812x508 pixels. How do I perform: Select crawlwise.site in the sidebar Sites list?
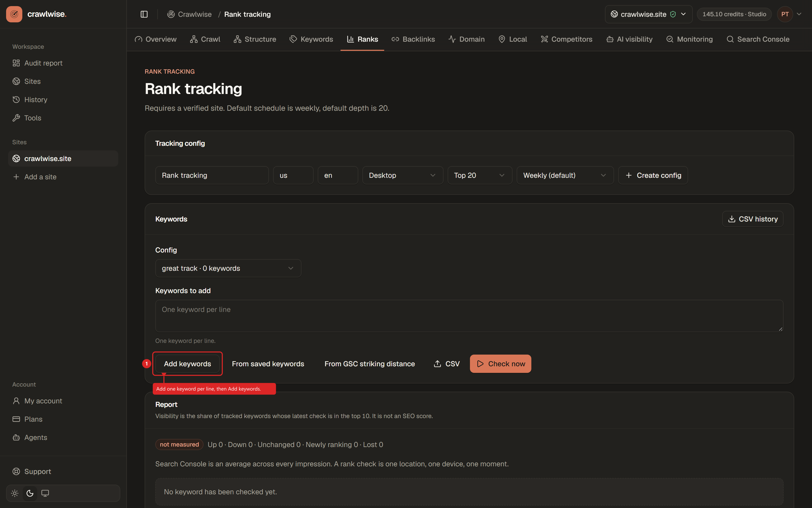[63, 158]
